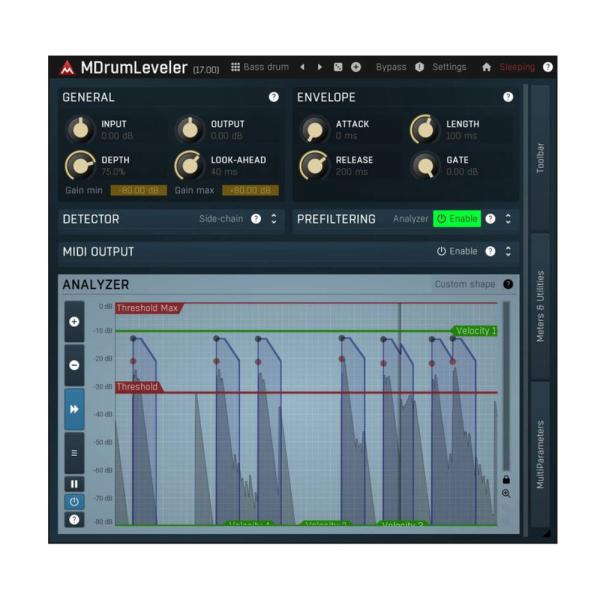Expand the Prefiltering section arrows
Image resolution: width=600 pixels, height=600 pixels.
coord(508,219)
